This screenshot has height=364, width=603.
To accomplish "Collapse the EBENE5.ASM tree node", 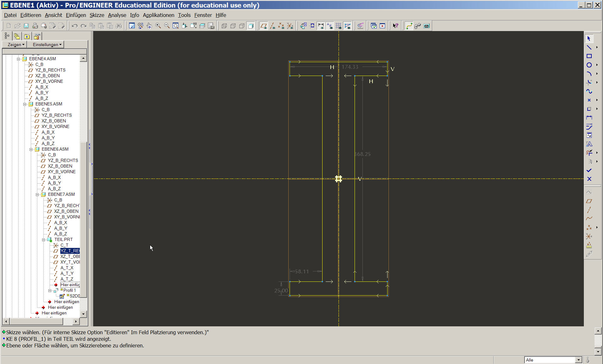I will [24, 104].
